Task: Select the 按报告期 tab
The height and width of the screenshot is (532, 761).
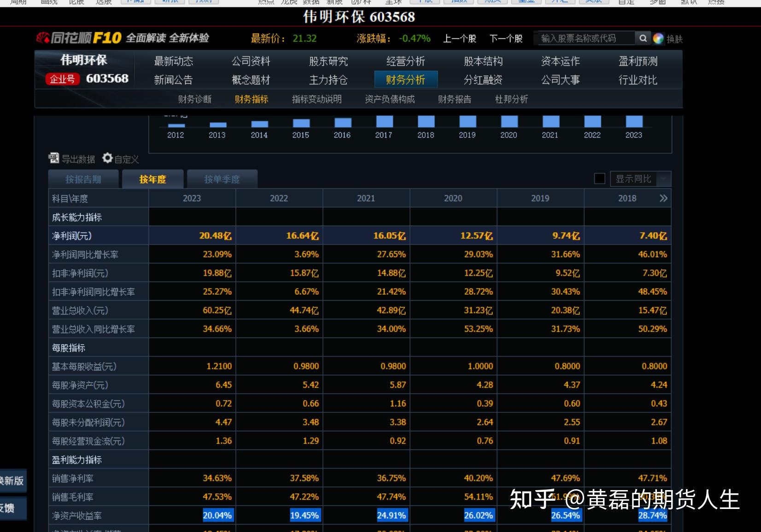Action: tap(83, 179)
